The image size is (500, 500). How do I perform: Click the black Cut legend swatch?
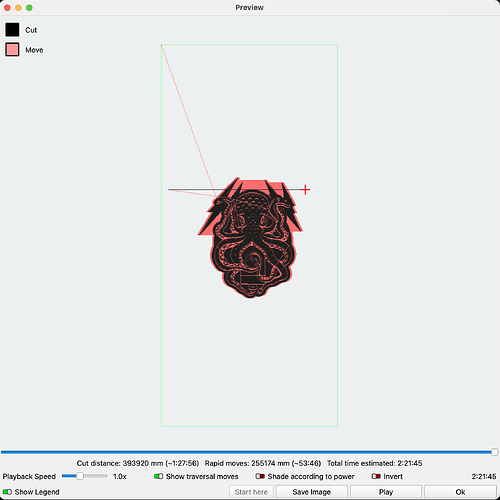(x=12, y=30)
